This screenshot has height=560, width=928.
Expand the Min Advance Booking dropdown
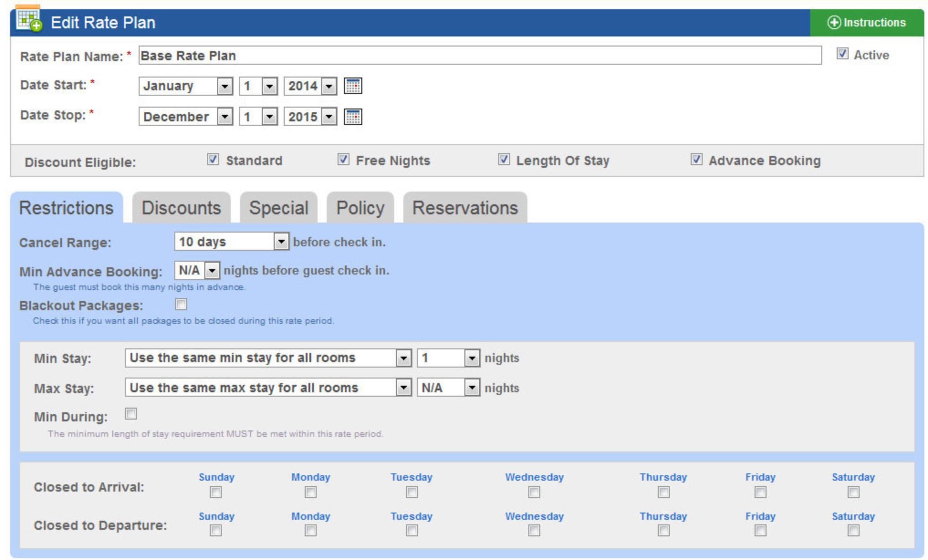[x=212, y=270]
